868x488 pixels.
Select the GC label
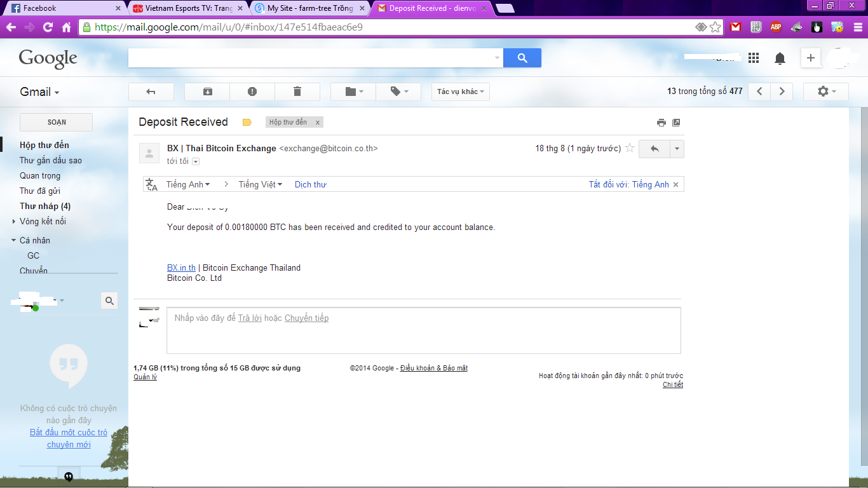[x=33, y=255]
